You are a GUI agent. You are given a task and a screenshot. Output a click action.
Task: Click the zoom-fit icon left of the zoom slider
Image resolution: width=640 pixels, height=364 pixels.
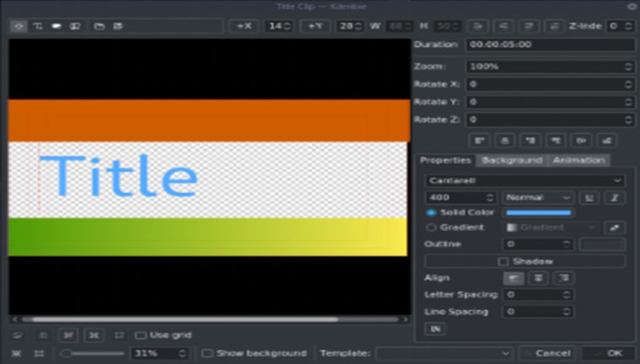(x=17, y=353)
